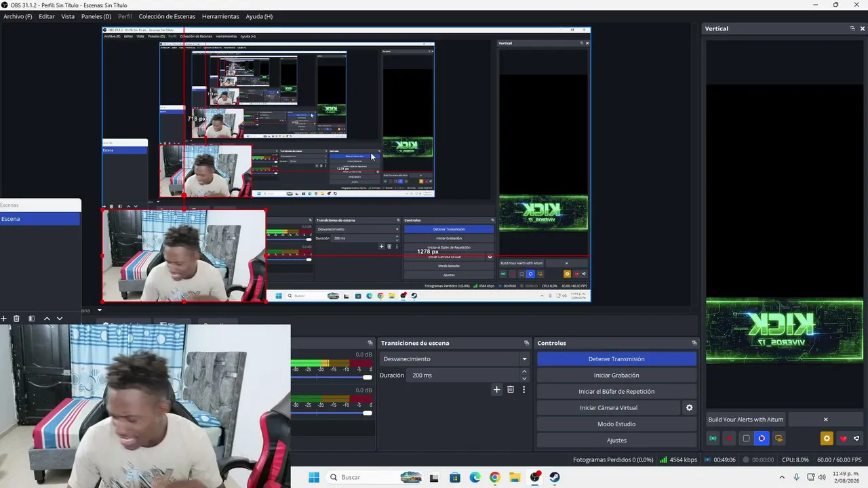Image resolution: width=868 pixels, height=488 pixels.
Task: Add a new scene transition
Action: point(496,390)
